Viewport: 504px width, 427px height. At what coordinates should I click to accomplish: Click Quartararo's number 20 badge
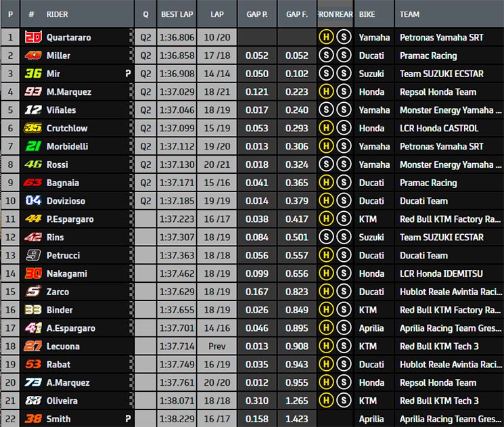click(x=33, y=37)
